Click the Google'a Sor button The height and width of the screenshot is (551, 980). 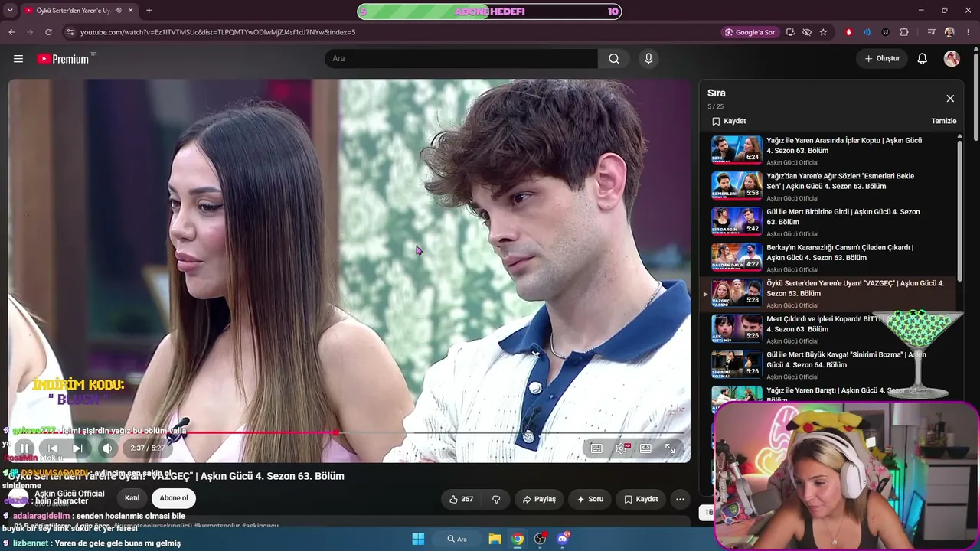[x=750, y=32]
